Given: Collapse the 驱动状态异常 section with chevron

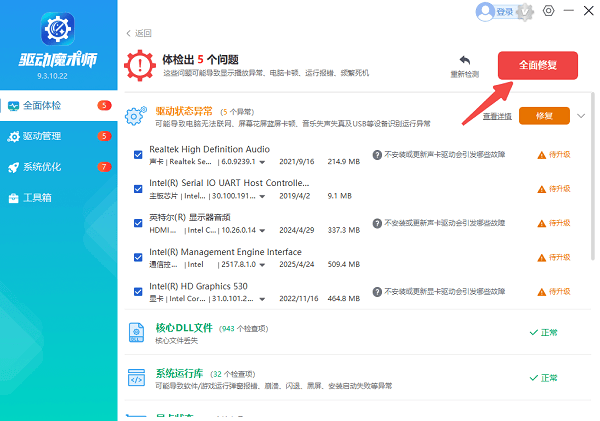Looking at the screenshot, I should [581, 116].
